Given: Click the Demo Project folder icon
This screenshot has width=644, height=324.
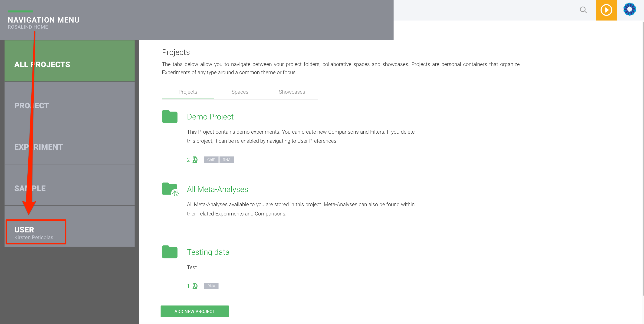Looking at the screenshot, I should tap(170, 116).
